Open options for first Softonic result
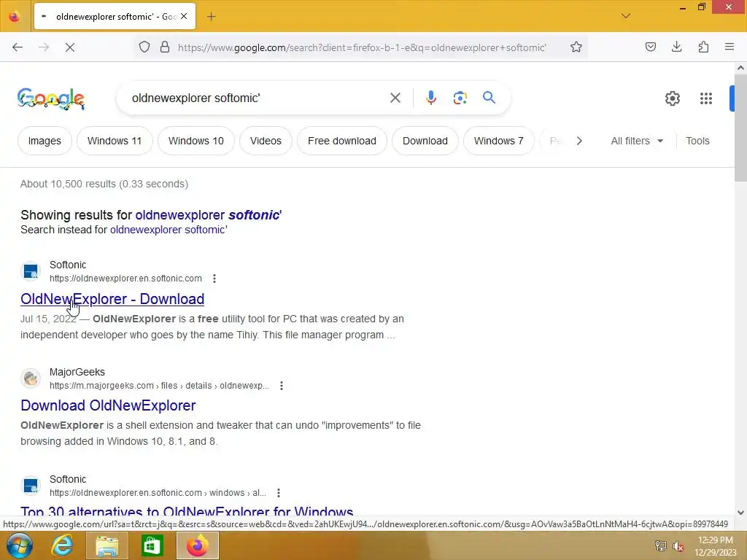Screen dimensions: 747x560 coord(214,279)
